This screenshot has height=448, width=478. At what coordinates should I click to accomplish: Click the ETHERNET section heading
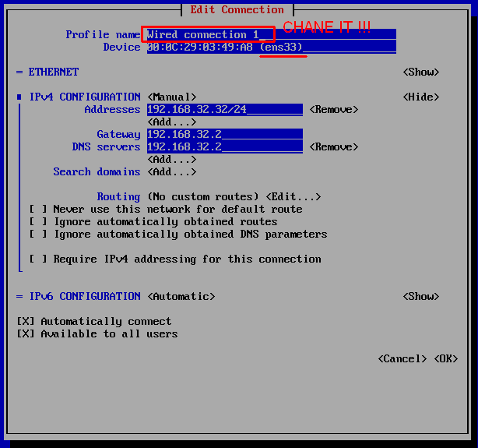point(54,72)
